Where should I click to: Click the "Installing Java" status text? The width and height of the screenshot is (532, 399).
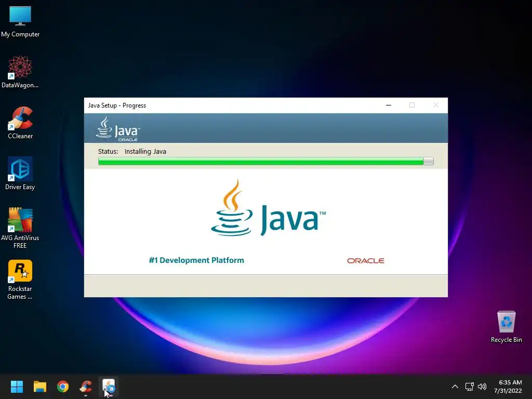145,151
